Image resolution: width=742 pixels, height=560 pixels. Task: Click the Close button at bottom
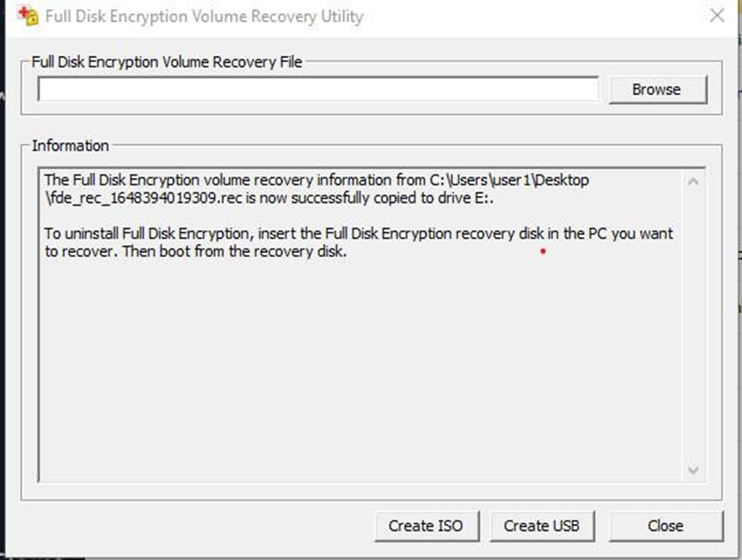click(x=666, y=526)
